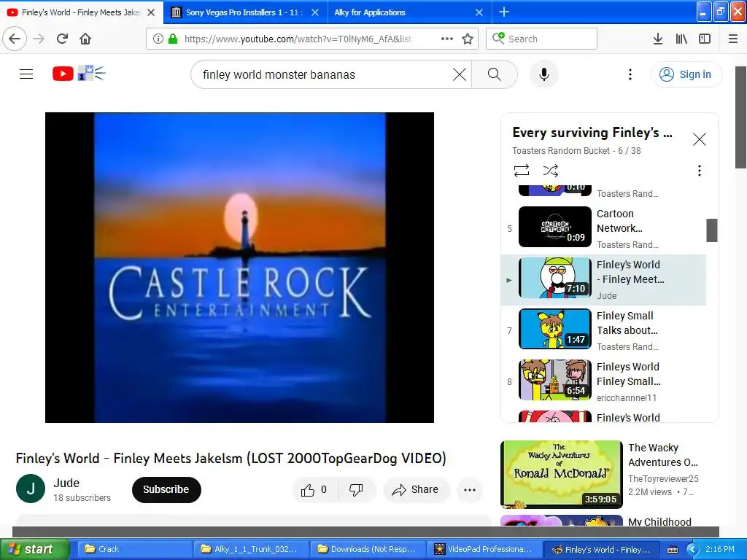
Task: Clear the YouTube search text with X
Action: click(460, 74)
